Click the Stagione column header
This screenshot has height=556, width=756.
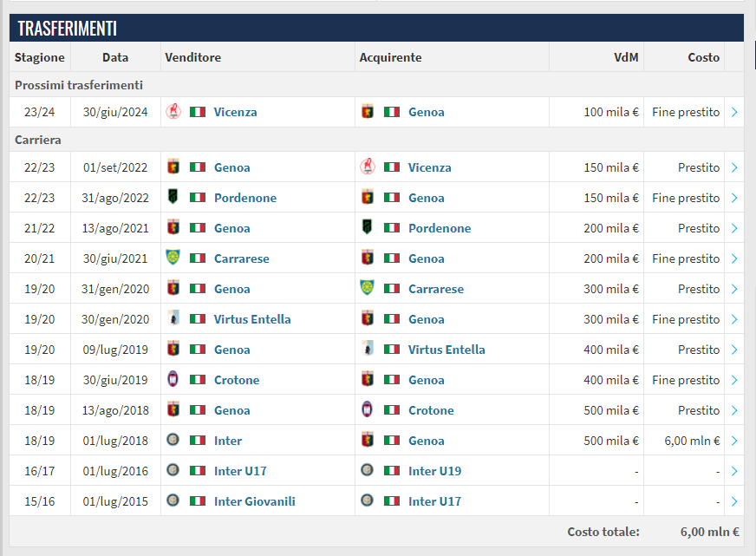(39, 57)
